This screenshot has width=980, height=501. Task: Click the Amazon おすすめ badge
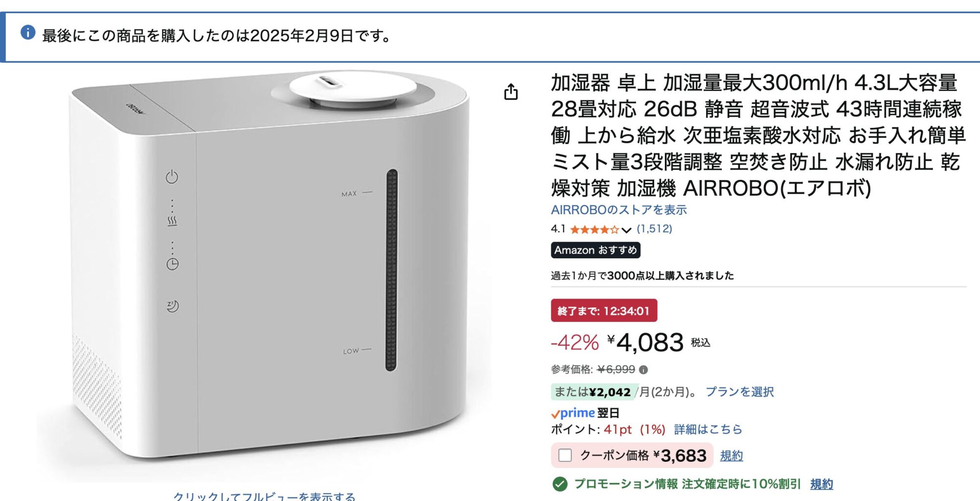(x=595, y=250)
